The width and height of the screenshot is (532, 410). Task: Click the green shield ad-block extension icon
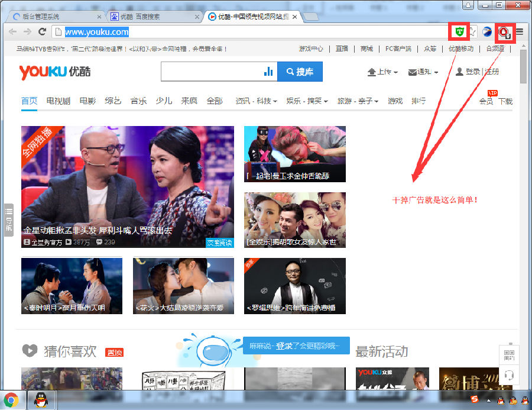(x=459, y=32)
